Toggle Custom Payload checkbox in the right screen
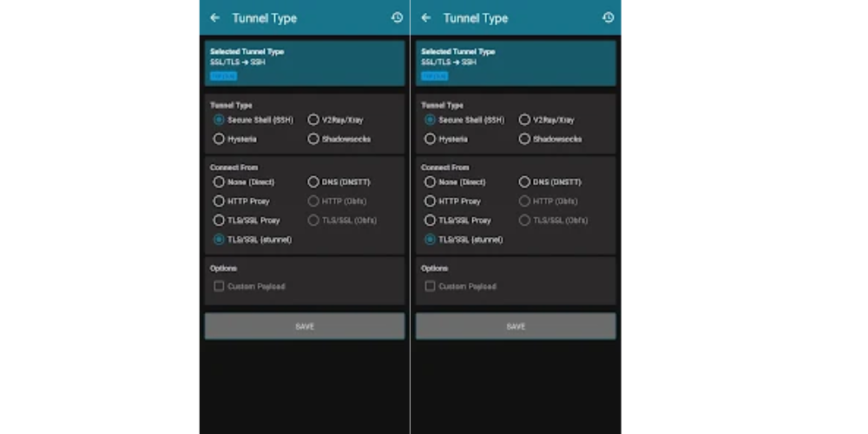The image size is (868, 434). tap(431, 286)
